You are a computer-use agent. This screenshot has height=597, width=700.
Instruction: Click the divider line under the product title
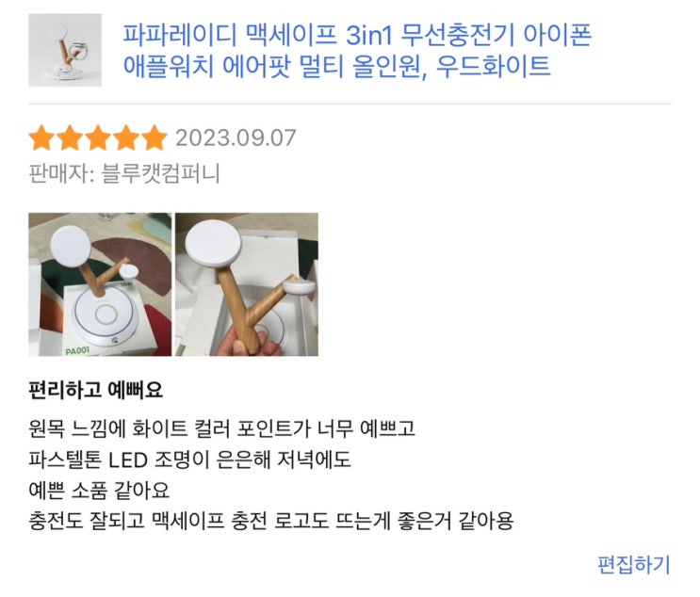pyautogui.click(x=350, y=104)
